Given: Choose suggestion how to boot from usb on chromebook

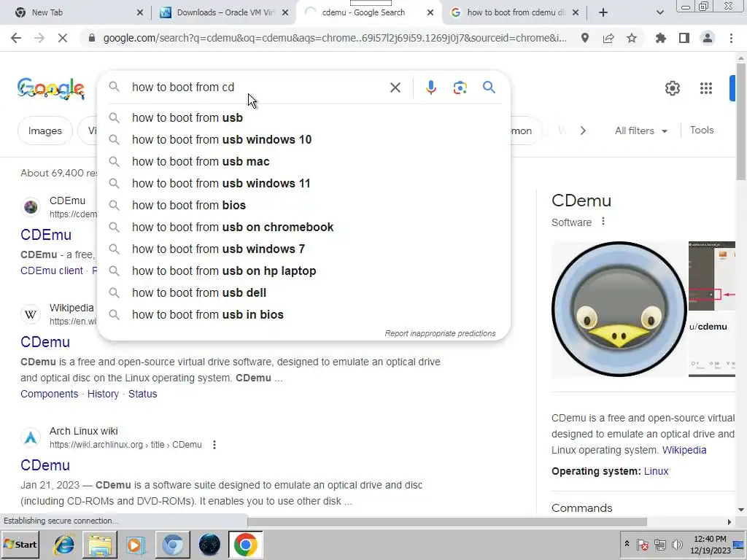Looking at the screenshot, I should (x=303, y=227).
